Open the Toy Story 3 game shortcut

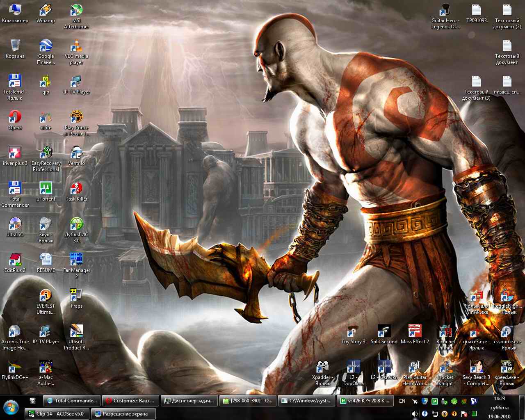click(353, 331)
